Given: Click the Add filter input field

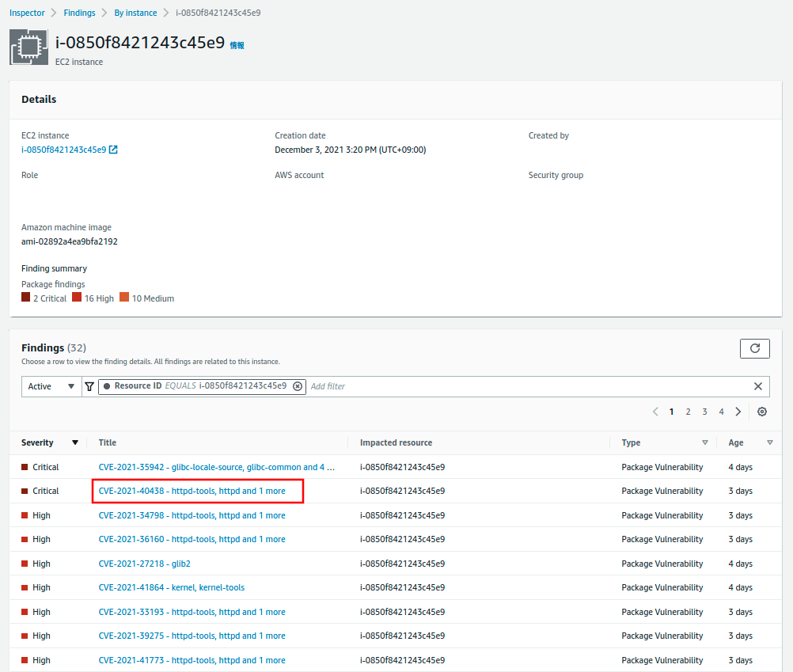Looking at the screenshot, I should pos(522,386).
